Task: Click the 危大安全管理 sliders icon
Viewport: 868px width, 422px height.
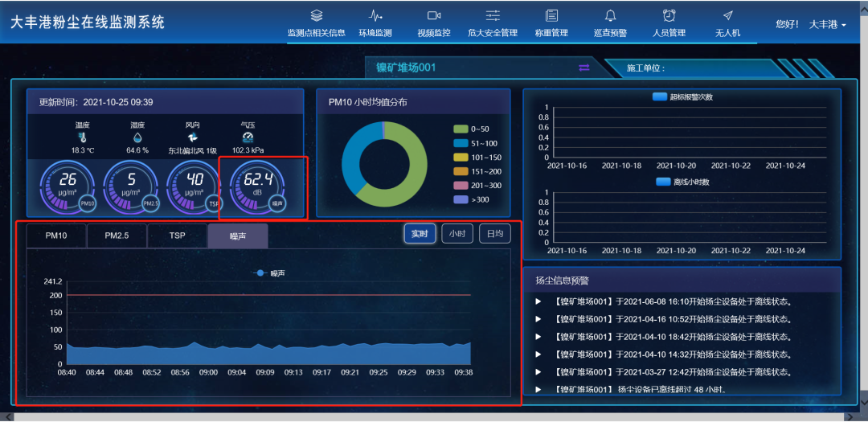Action: tap(493, 15)
